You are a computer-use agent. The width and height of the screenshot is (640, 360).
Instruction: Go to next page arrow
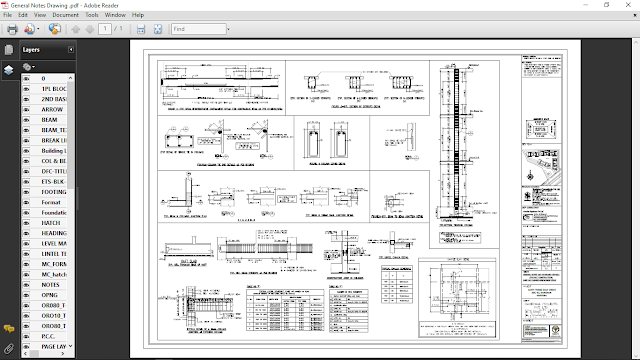tap(90, 29)
